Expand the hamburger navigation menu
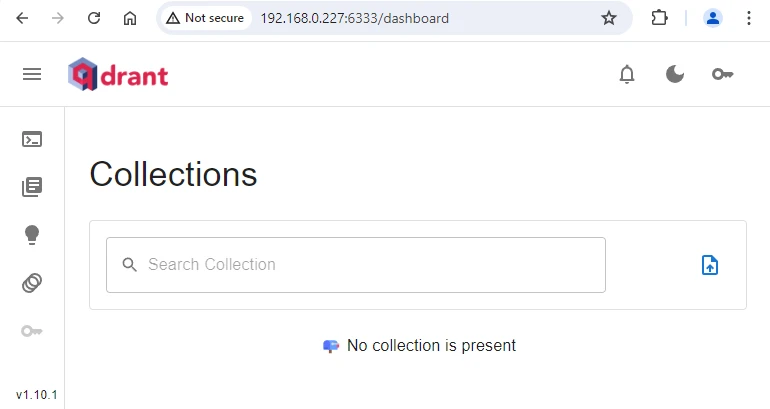Image resolution: width=770 pixels, height=409 pixels. pos(32,74)
